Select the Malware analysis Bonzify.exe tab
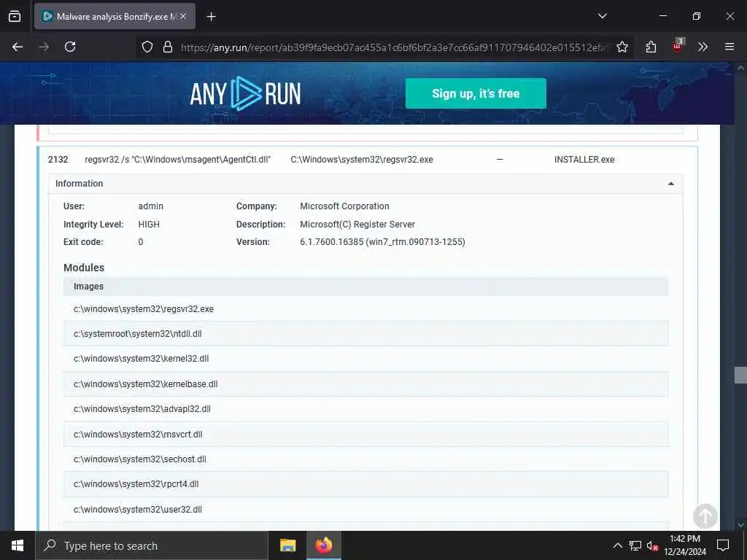 tap(115, 16)
